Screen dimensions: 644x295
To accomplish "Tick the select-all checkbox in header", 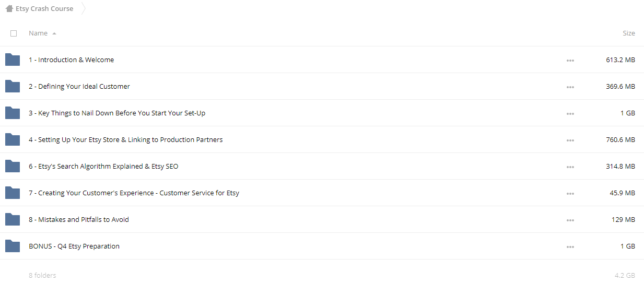I will (x=14, y=33).
